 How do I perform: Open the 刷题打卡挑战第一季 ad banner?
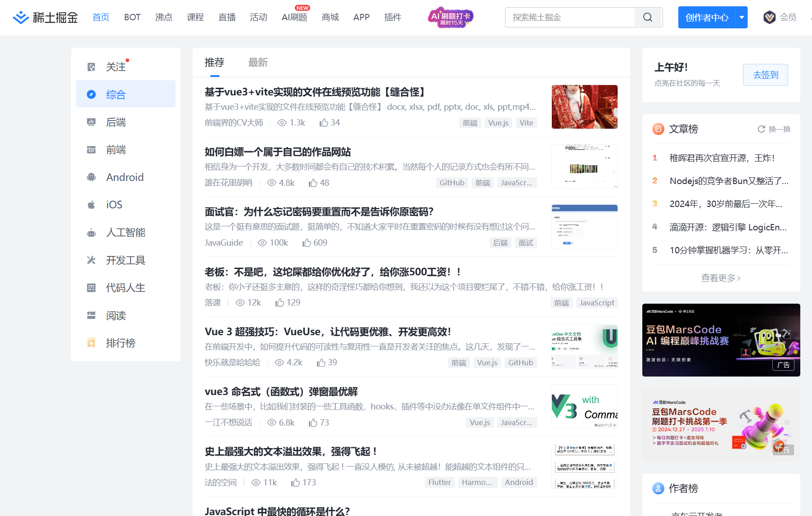click(721, 425)
